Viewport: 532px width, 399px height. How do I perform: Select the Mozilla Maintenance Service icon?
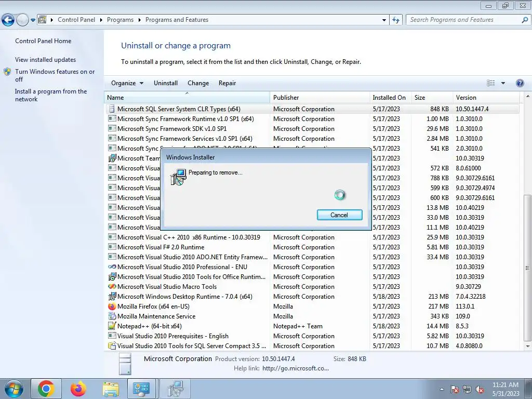[x=112, y=316]
